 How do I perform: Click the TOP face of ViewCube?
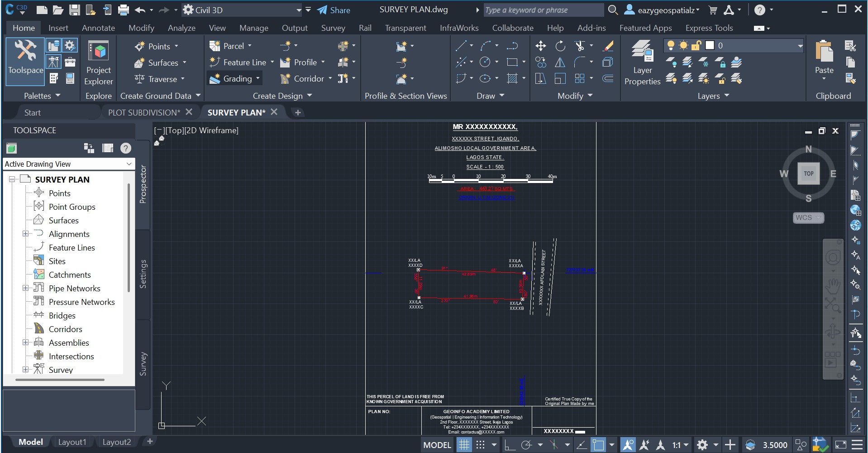click(x=809, y=173)
